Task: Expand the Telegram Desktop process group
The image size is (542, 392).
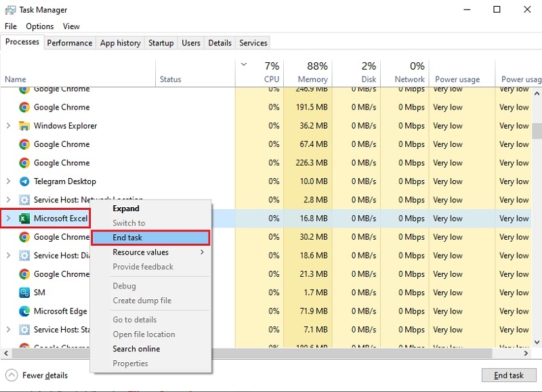Action: [x=8, y=181]
